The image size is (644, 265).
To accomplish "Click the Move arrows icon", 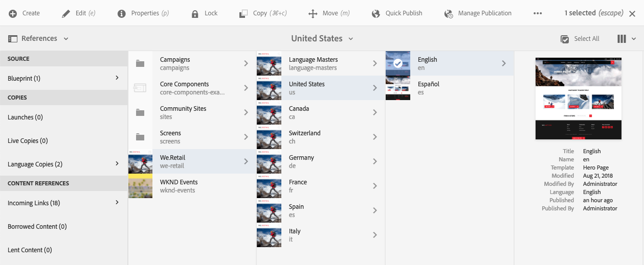I will click(x=313, y=13).
